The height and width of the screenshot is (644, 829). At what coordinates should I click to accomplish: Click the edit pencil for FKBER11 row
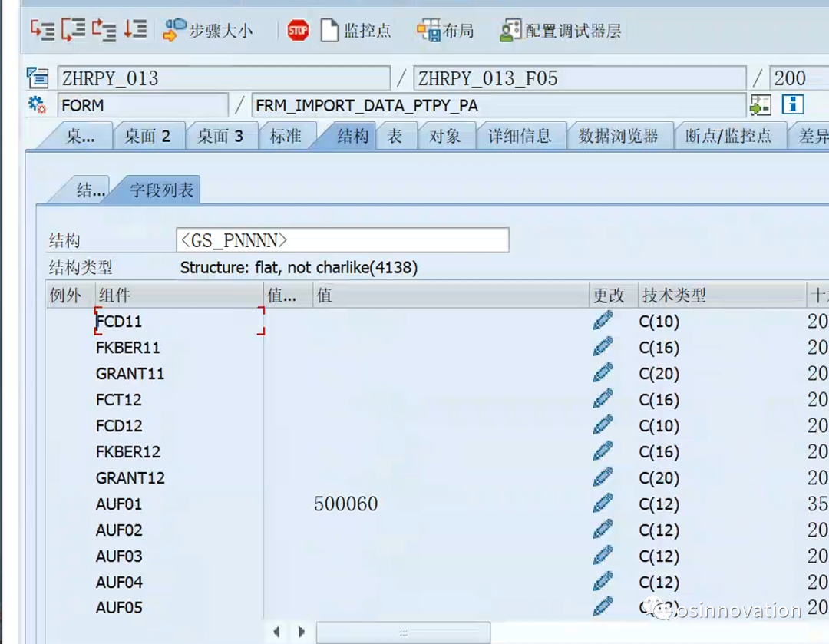coord(603,347)
